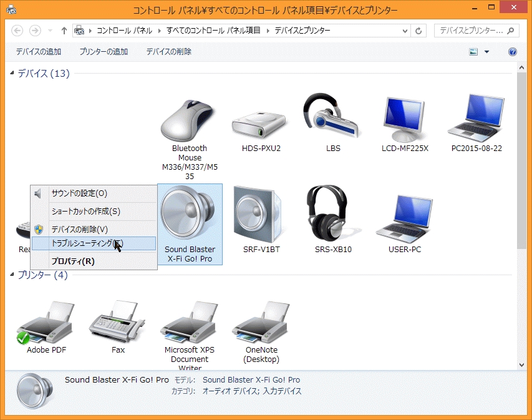Select the USER-PC laptop icon
532x420 pixels.
404,219
